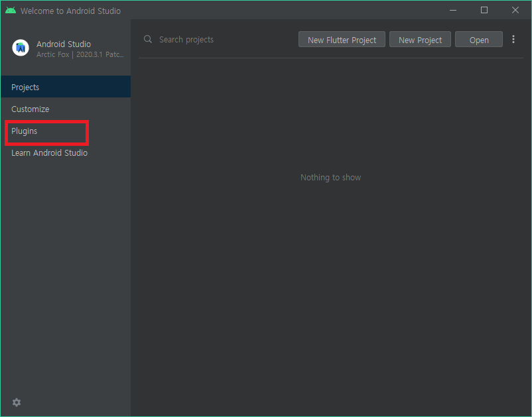Screen dimensions: 532x417
Task: Switch to the Customize tab
Action: 66,109
